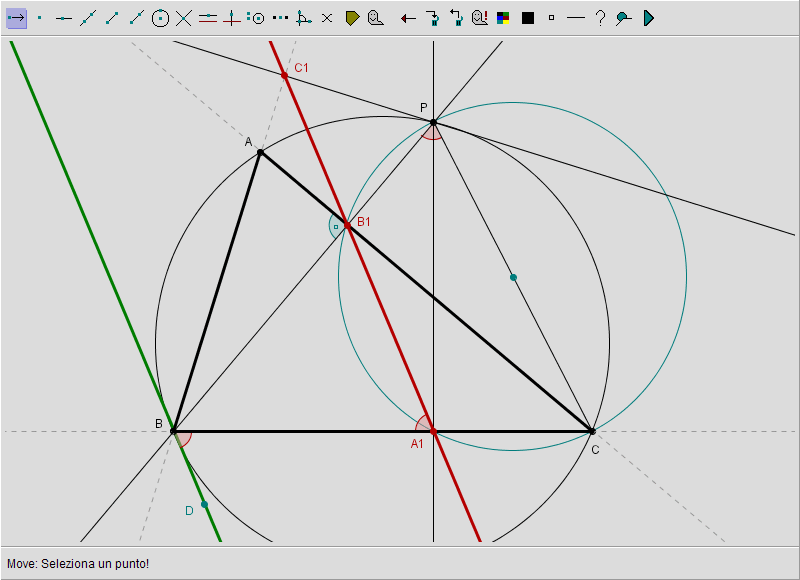
Task: Click the label 'B1'
Action: (x=364, y=221)
